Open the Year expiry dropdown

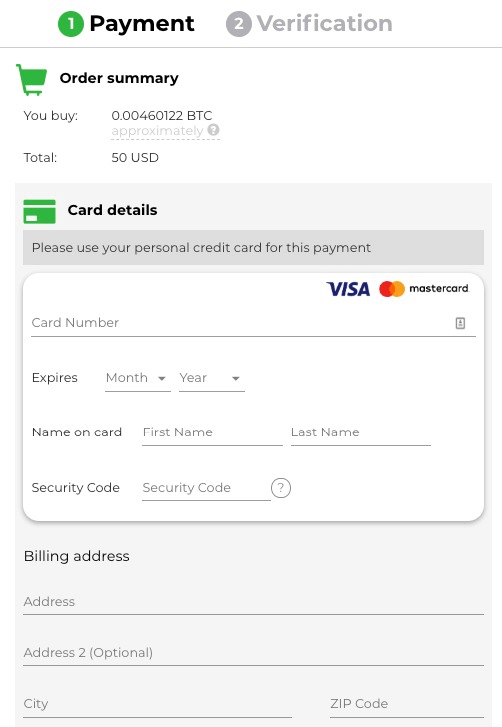[211, 378]
